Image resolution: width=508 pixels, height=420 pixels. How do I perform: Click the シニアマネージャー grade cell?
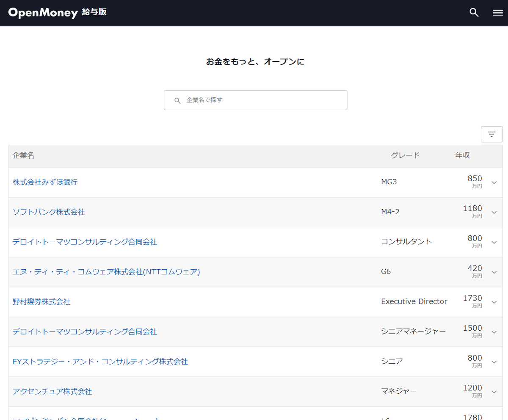click(x=414, y=332)
